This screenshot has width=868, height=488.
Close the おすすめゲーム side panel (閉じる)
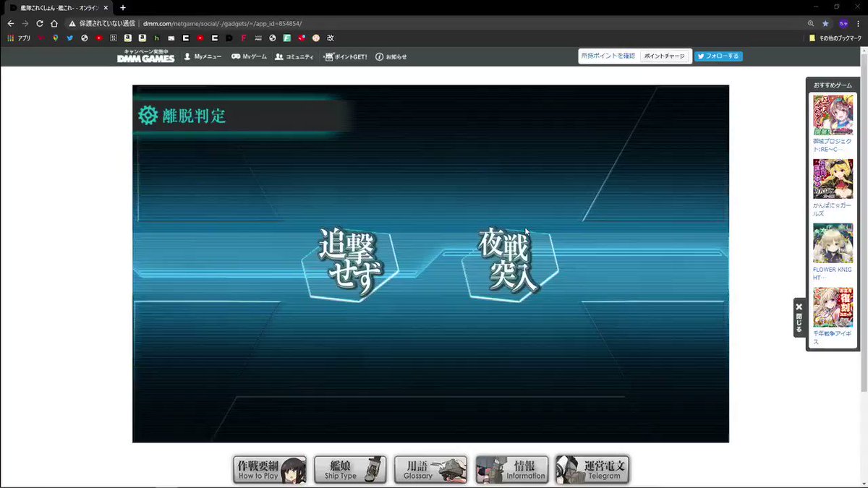point(799,317)
